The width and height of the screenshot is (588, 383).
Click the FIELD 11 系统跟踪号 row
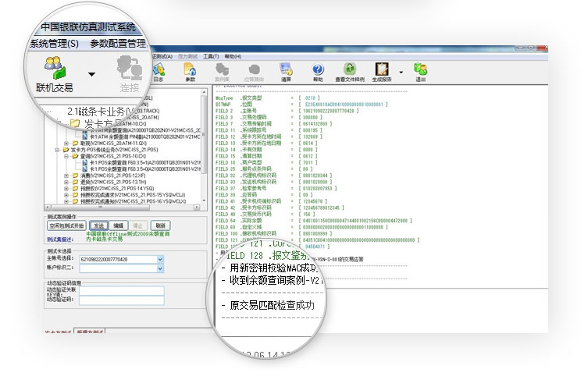(x=269, y=130)
